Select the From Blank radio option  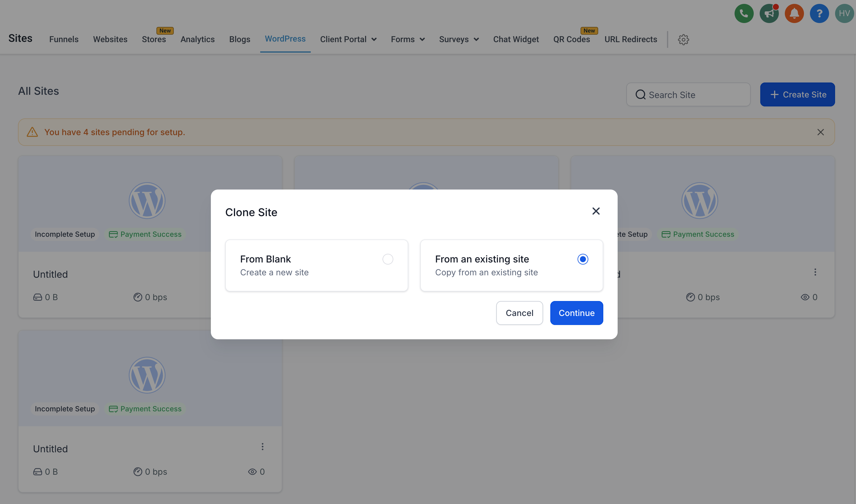pyautogui.click(x=388, y=259)
